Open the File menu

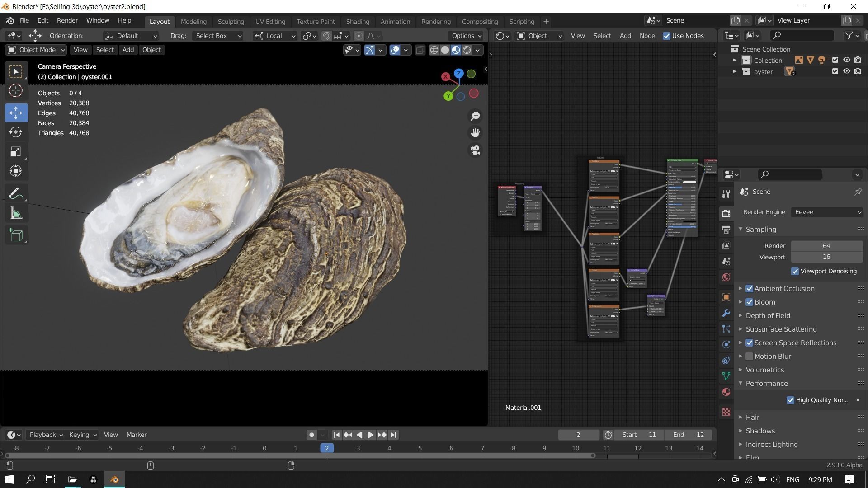click(24, 20)
